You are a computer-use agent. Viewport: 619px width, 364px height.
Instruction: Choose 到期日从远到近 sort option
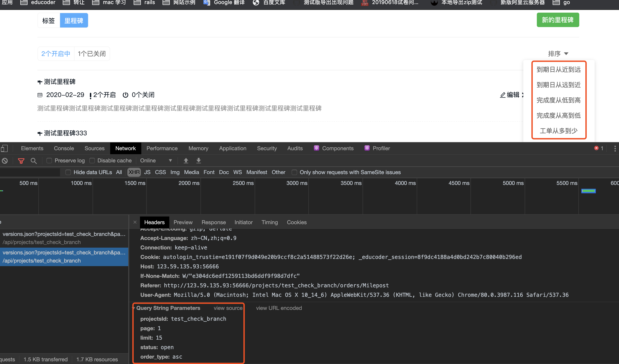(x=558, y=85)
